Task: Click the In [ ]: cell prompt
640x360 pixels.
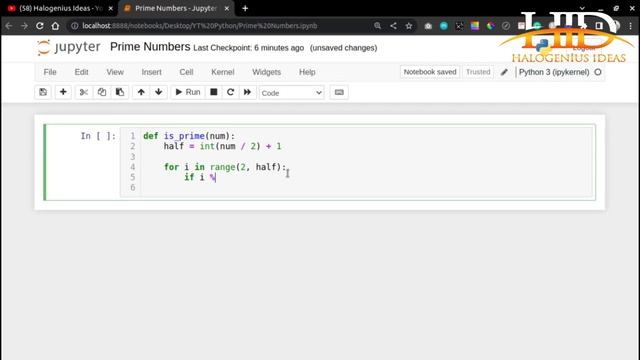Action: coord(98,136)
